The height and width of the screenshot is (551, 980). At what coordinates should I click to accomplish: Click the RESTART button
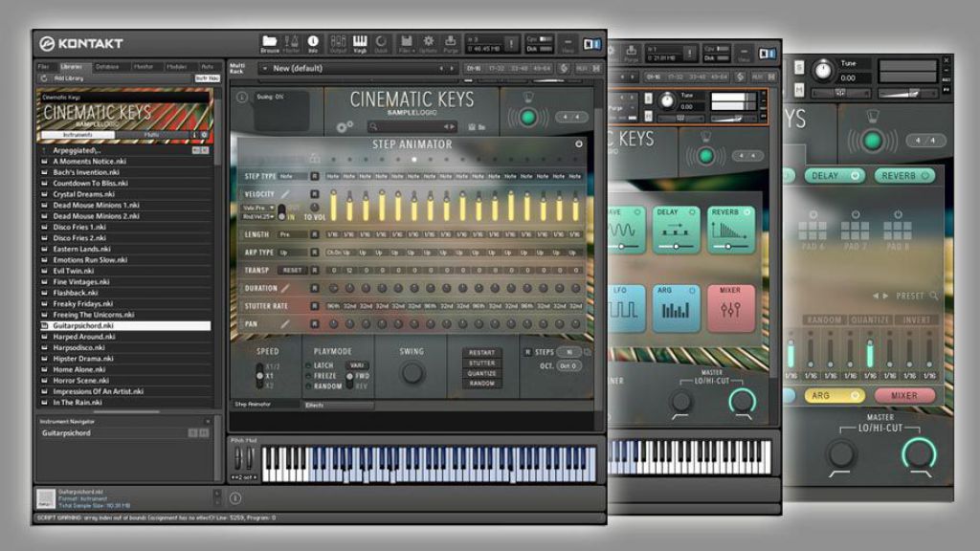[482, 352]
